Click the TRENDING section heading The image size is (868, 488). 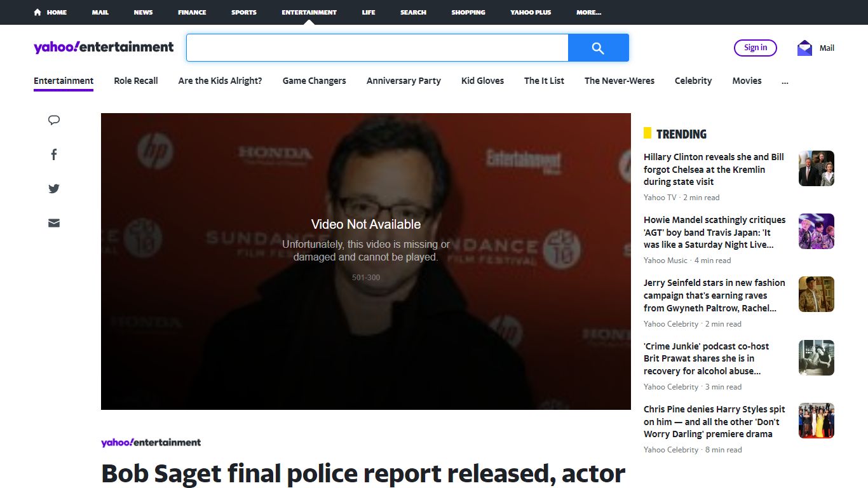tap(681, 134)
